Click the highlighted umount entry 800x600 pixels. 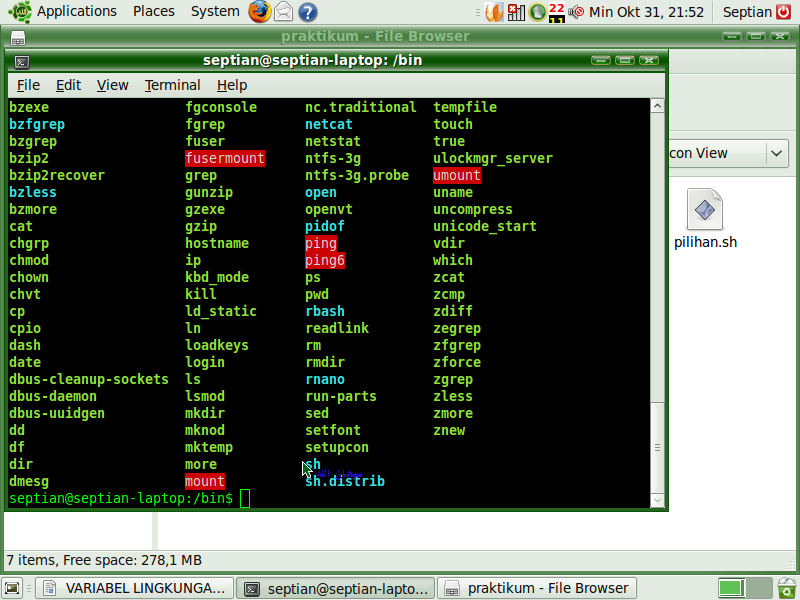[457, 175]
